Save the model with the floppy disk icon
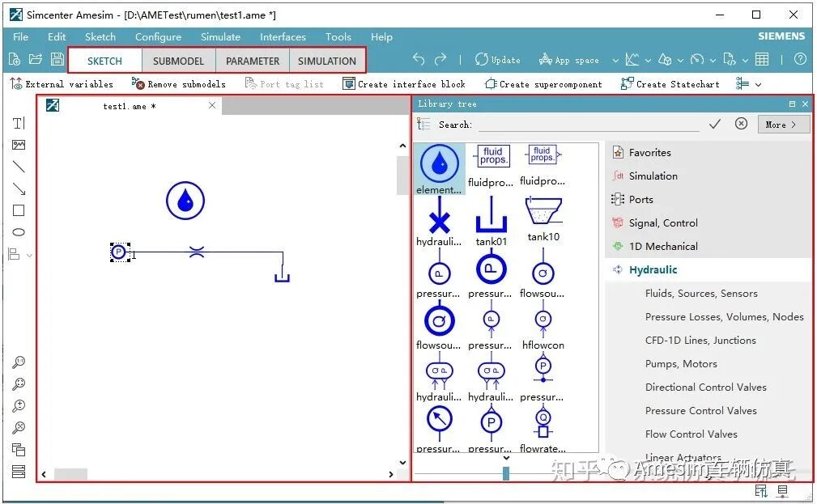 57,59
